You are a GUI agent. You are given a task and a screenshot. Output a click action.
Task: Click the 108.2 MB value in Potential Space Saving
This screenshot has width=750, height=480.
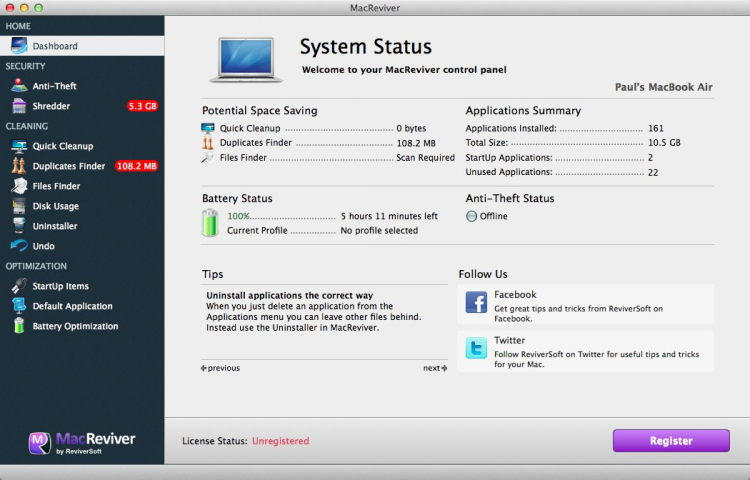[416, 143]
